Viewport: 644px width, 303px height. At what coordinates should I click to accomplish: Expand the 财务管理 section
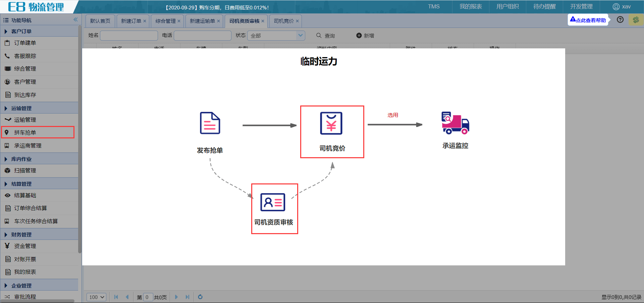pos(39,234)
